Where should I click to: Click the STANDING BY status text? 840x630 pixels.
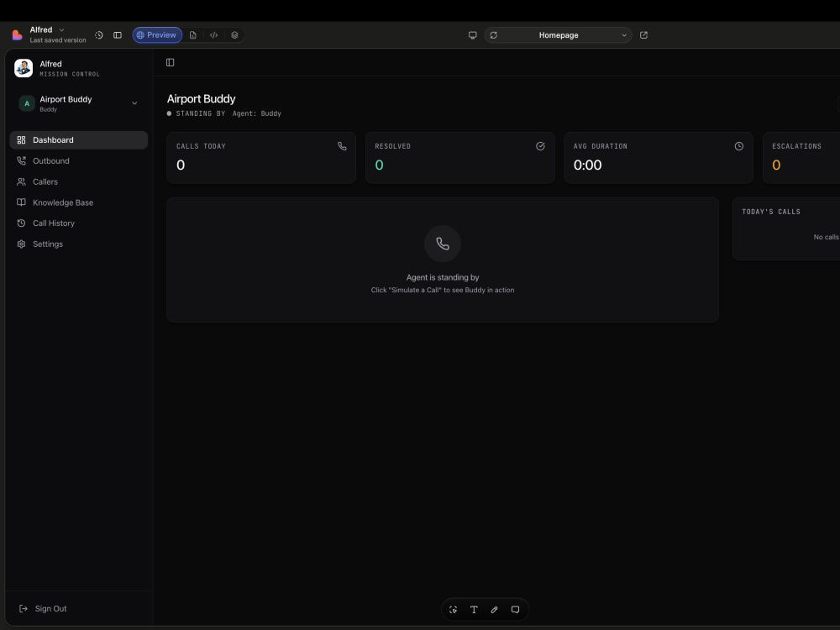201,113
